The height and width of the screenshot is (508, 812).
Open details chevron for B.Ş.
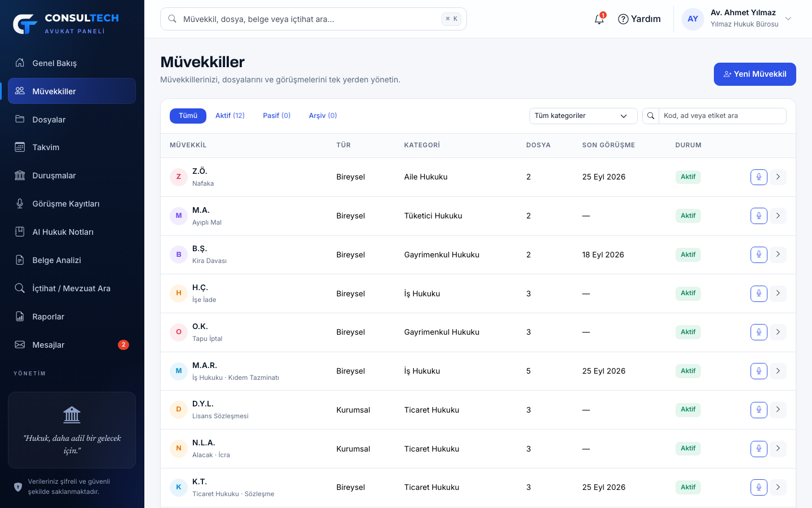(778, 255)
